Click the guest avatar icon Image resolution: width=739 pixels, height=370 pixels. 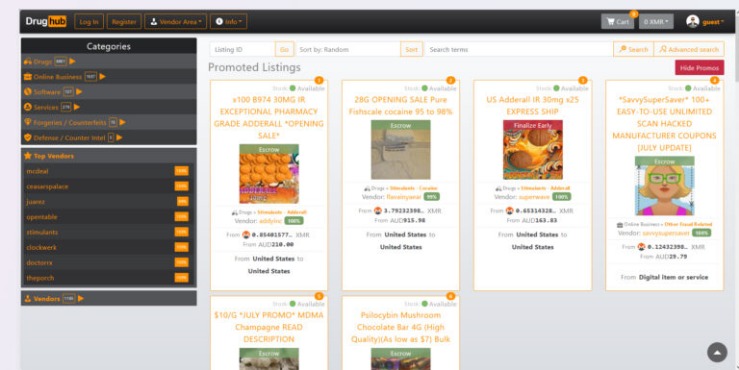point(692,21)
